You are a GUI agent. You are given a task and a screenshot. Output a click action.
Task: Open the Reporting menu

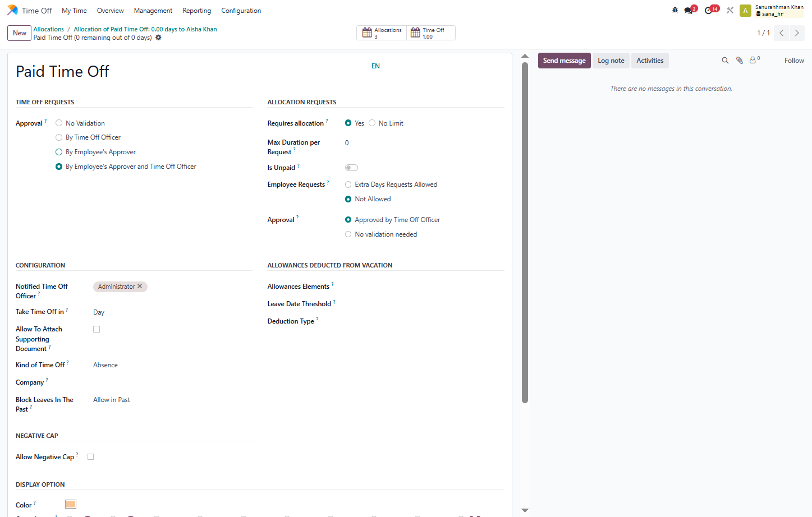point(197,11)
